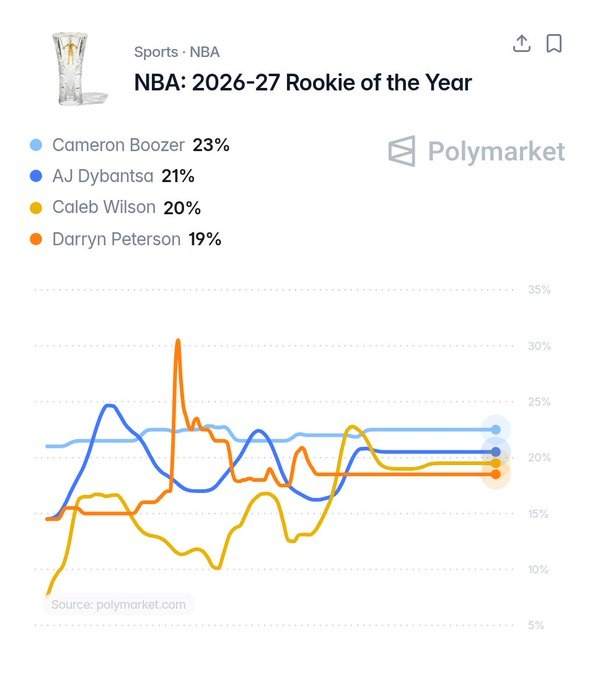Click the Polymarket logo icon

(402, 151)
